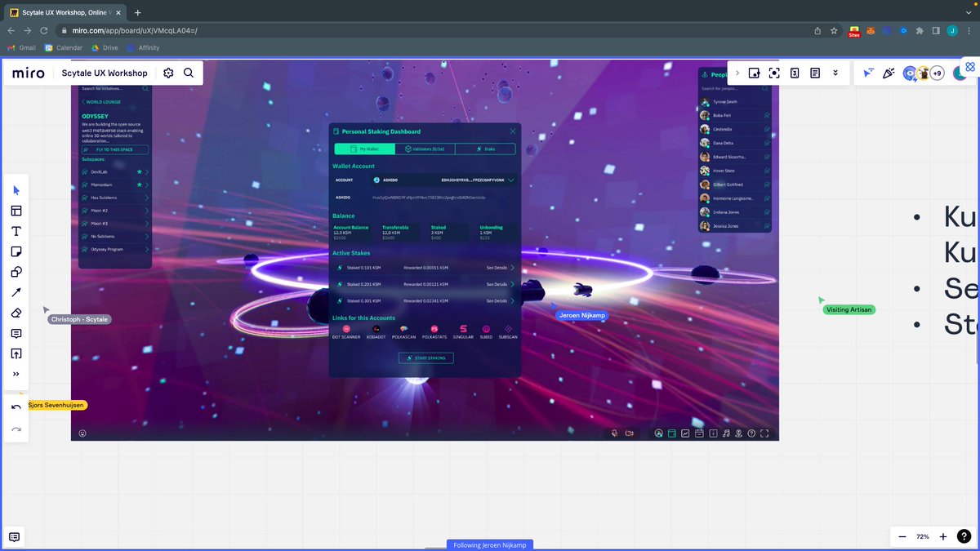
Task: Open the Shapes tool
Action: click(16, 272)
